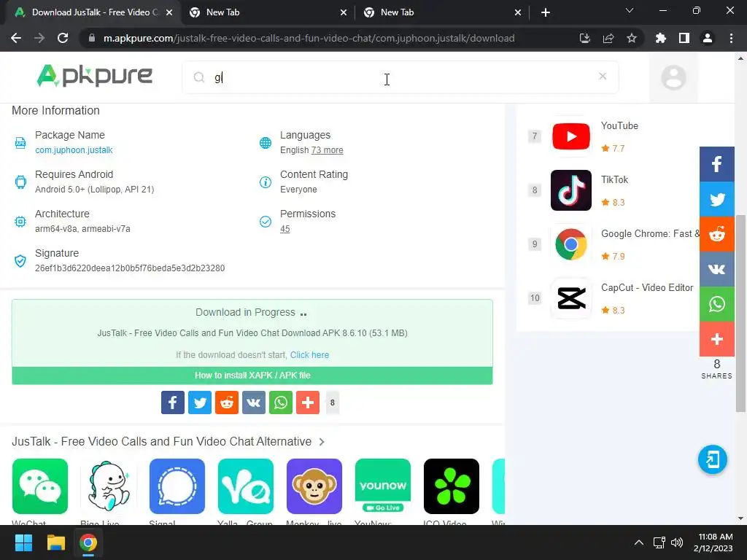Open more share options on side bar

click(716, 339)
